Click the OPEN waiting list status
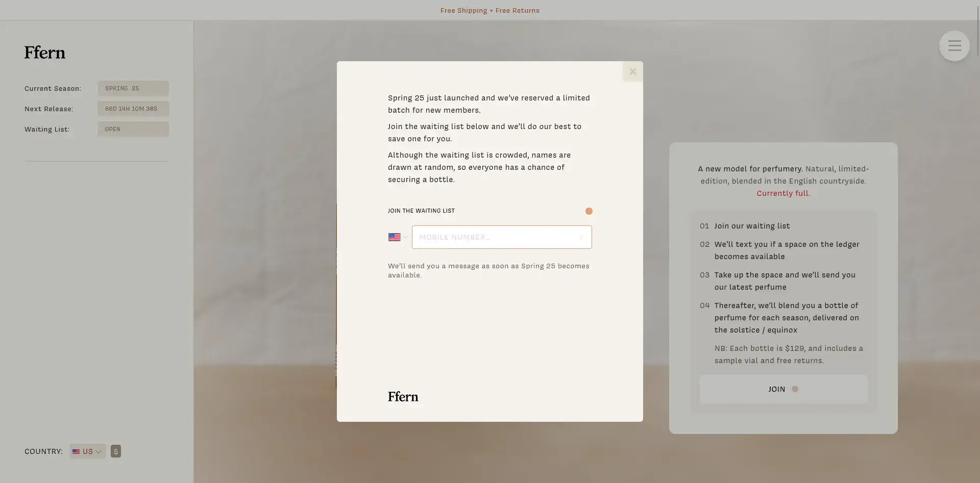Screen dimensions: 980x483 click(133, 129)
